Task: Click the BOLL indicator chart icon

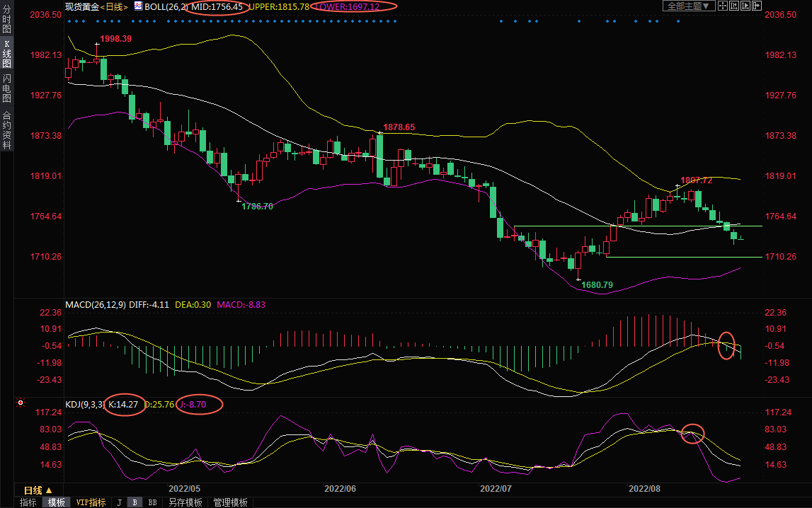Action: pyautogui.click(x=138, y=6)
